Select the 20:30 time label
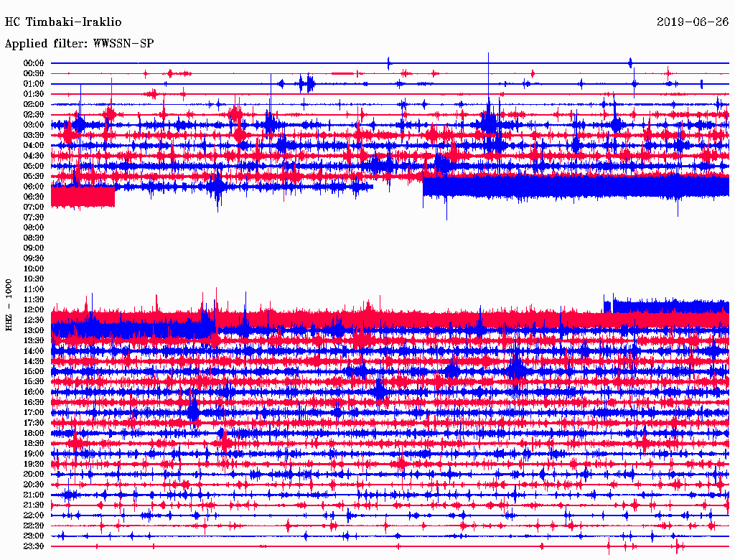Screen dimensions: 735x560 click(34, 485)
